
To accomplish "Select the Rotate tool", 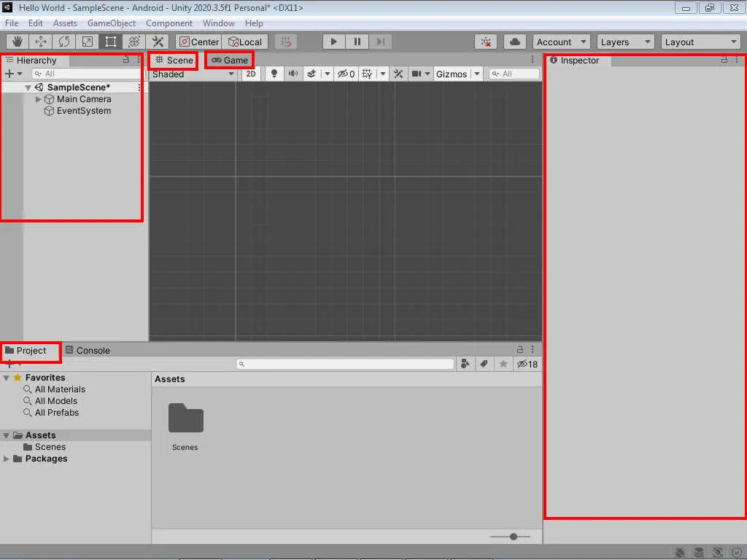I will click(x=64, y=42).
